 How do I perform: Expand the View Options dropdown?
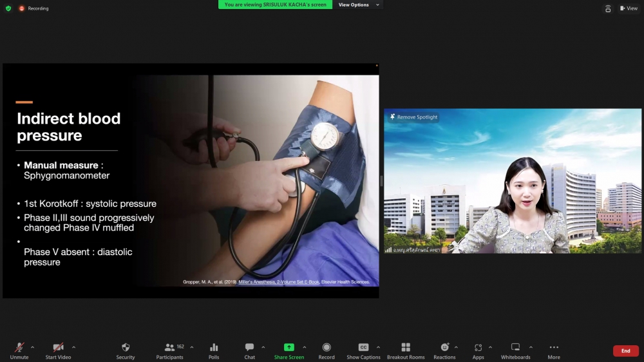tap(358, 5)
